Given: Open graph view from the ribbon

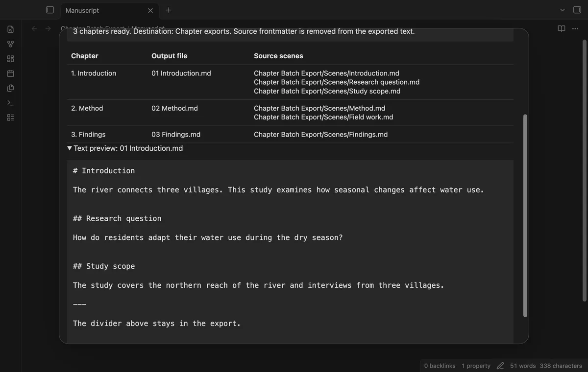Looking at the screenshot, I should [11, 44].
